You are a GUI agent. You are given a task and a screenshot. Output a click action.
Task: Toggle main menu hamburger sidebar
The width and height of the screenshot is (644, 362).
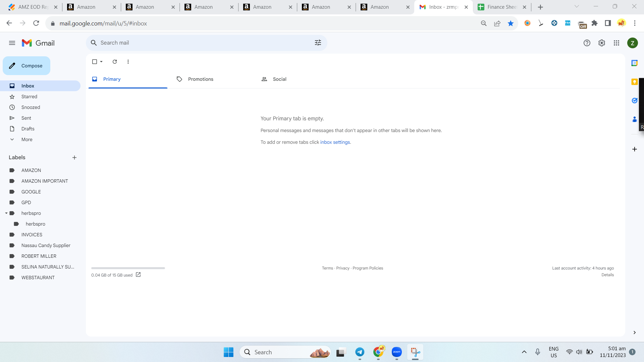(12, 43)
